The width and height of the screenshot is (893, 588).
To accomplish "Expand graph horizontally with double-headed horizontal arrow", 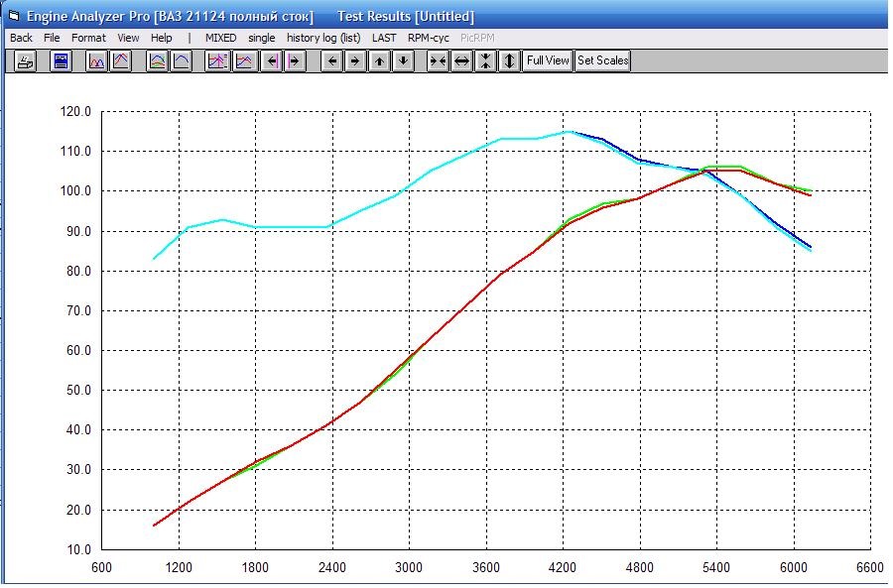I will (x=461, y=60).
